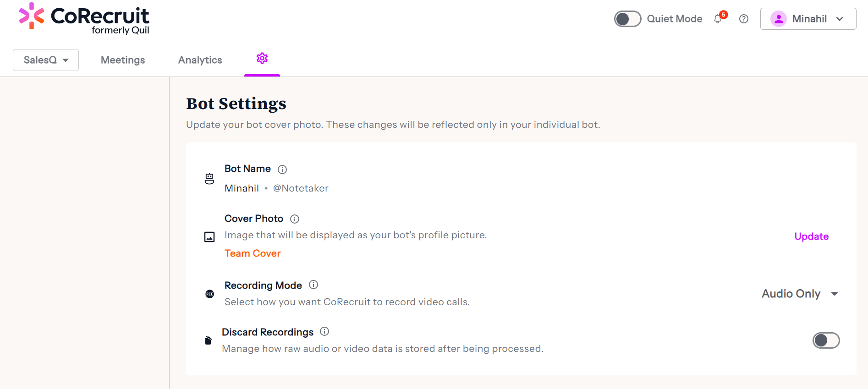Click the Update cover photo link

click(x=811, y=236)
